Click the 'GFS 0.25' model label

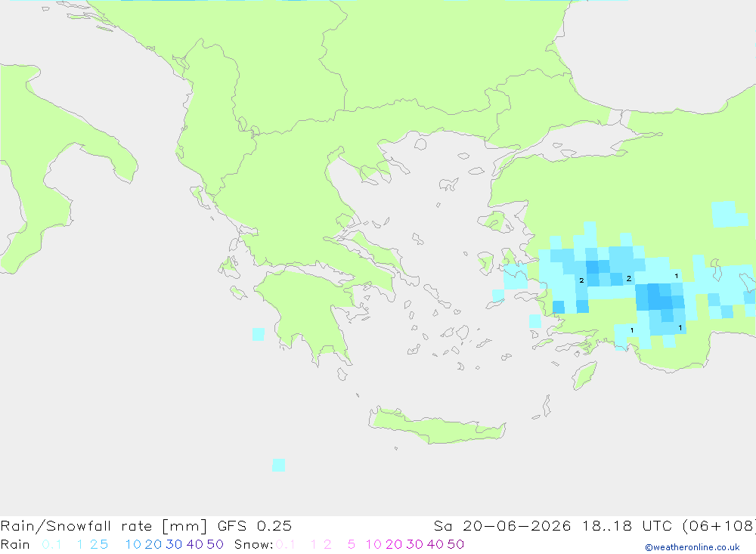255,526
